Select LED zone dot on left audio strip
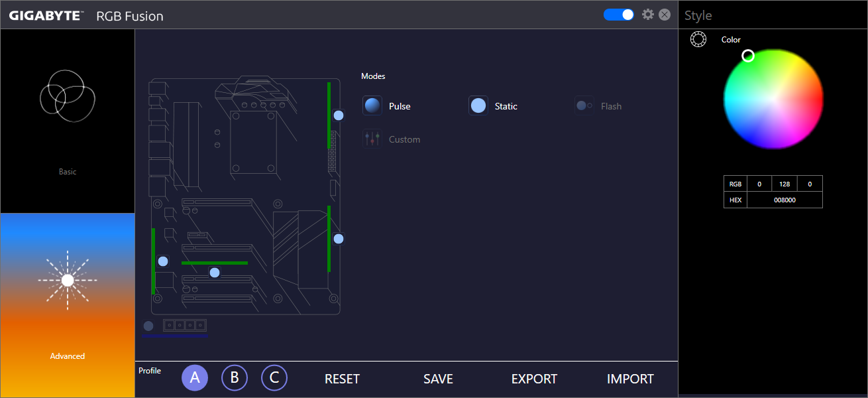 163,261
